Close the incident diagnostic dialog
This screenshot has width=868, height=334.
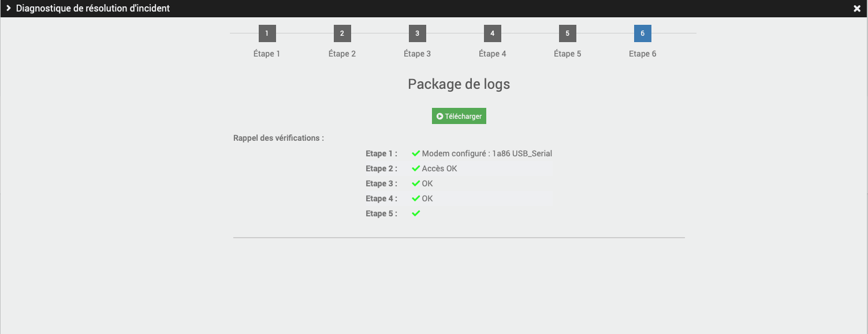(x=857, y=9)
